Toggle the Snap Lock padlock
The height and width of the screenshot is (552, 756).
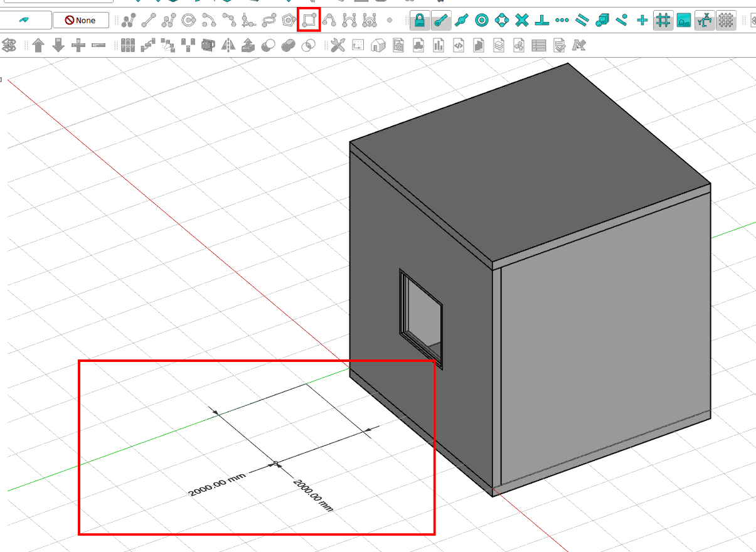coord(420,20)
